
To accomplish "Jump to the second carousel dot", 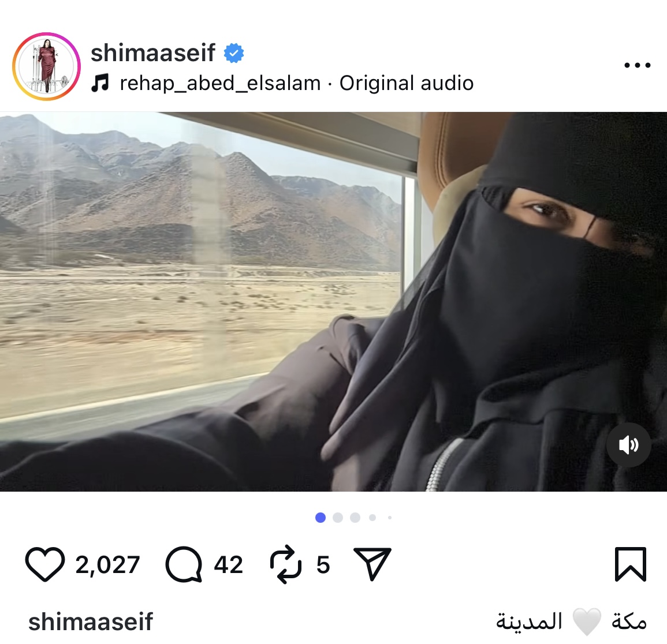I will tap(338, 517).
